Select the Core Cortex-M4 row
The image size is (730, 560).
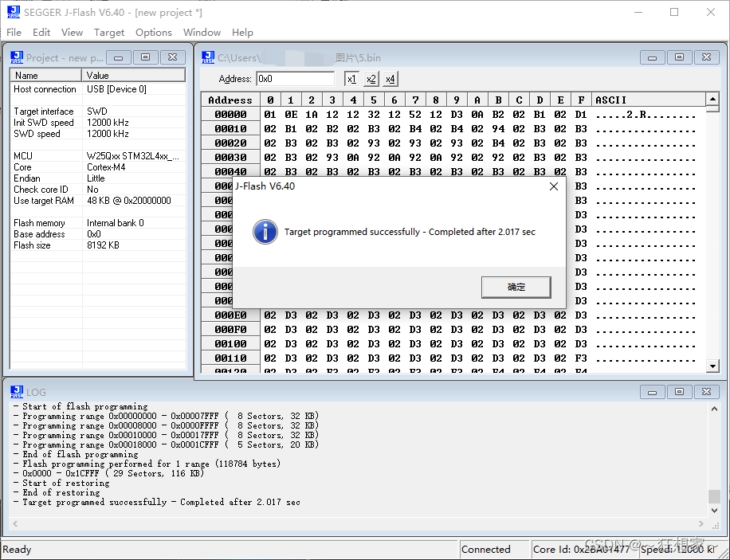pyautogui.click(x=98, y=167)
